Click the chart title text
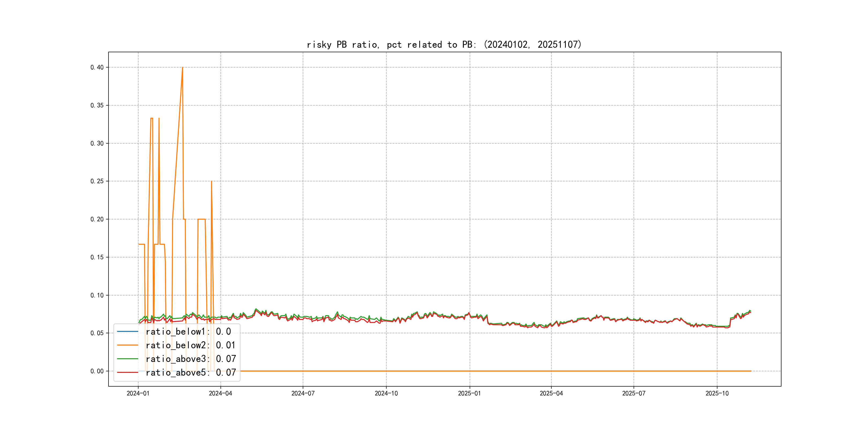This screenshot has width=868, height=434. [444, 44]
